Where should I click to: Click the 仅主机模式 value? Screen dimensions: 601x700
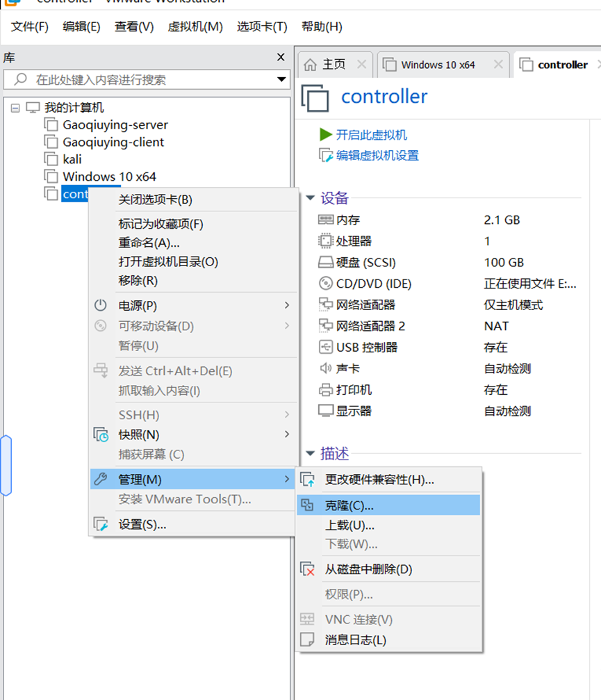point(513,305)
